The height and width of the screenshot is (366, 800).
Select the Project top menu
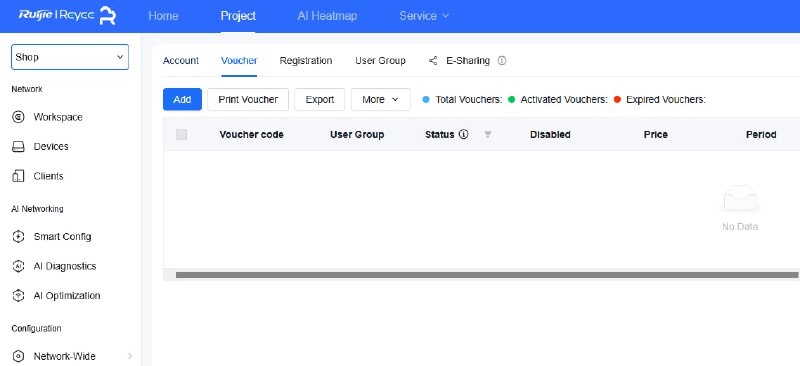tap(238, 16)
